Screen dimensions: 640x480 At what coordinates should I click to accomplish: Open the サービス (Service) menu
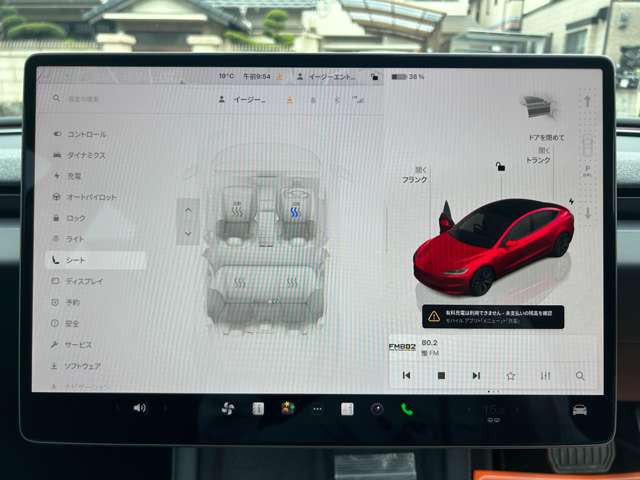tap(72, 344)
